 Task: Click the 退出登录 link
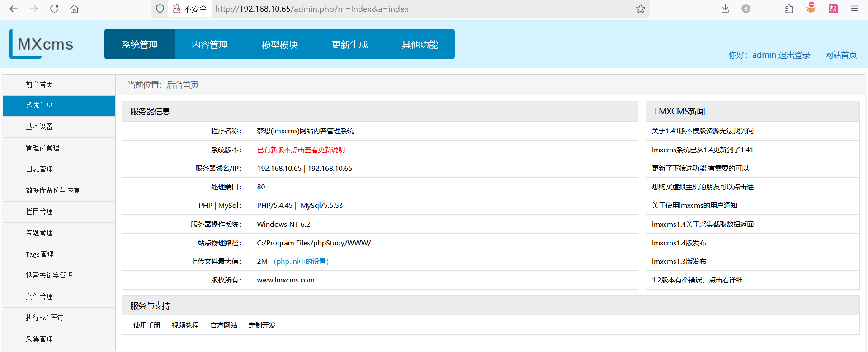coord(794,55)
